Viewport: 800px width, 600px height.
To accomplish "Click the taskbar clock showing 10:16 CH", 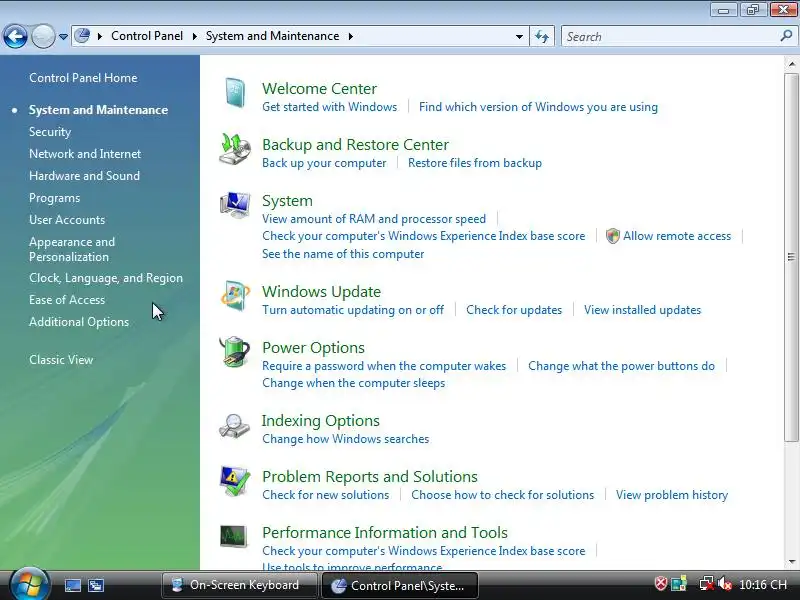I will 763,585.
